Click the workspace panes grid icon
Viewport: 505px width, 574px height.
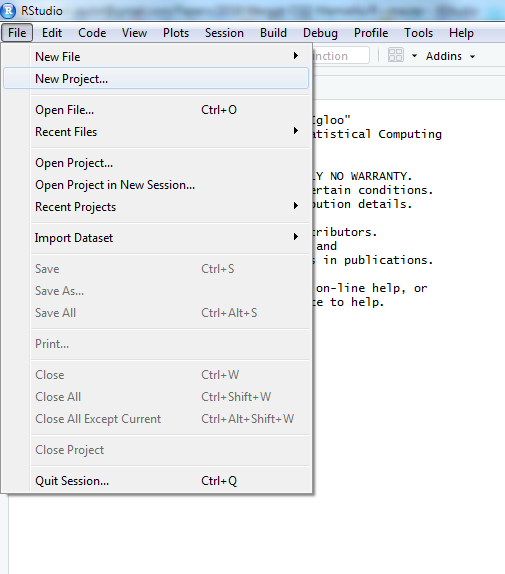point(396,55)
